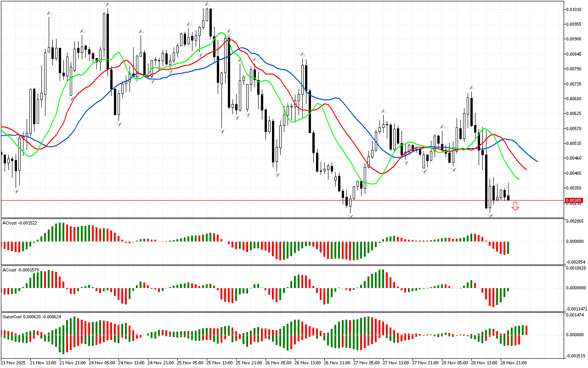This screenshot has height=368, width=588.
Task: Click the right end of the blue Alligator line
Action: click(x=537, y=161)
